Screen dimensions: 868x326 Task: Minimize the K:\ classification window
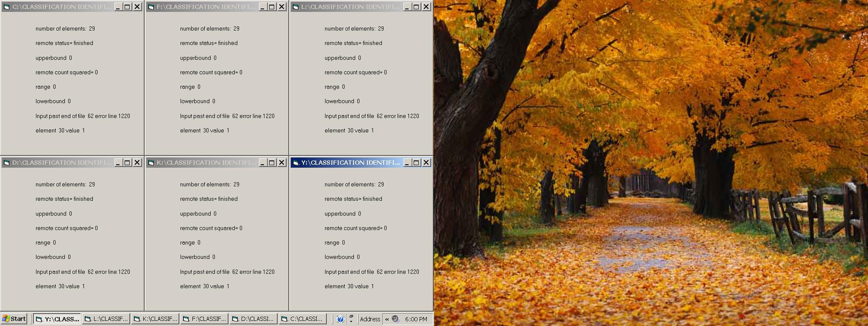coord(263,163)
